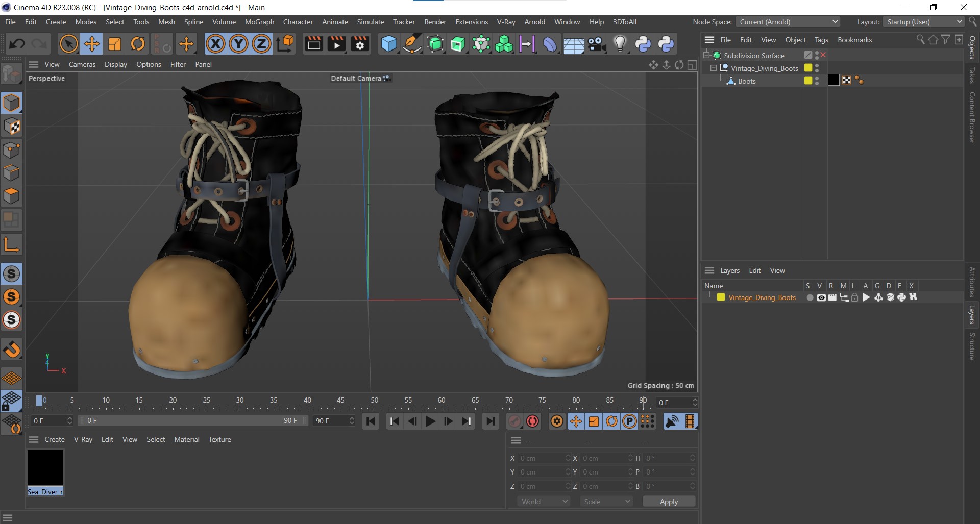Play animation forward
Screen dimensions: 980x524
430,421
